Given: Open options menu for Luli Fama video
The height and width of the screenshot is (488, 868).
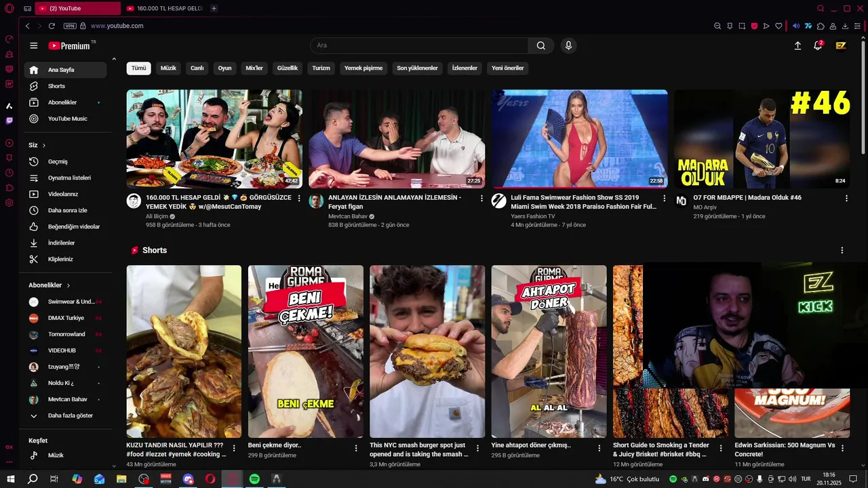Looking at the screenshot, I should tap(665, 199).
